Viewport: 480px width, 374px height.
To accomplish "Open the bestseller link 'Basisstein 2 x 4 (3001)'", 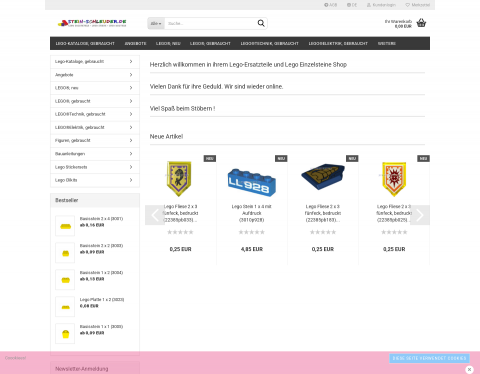I will 101,219.
